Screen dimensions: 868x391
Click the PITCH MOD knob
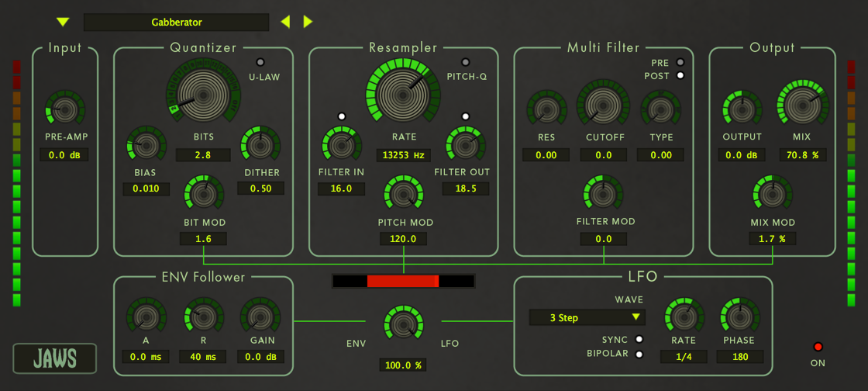pos(404,195)
